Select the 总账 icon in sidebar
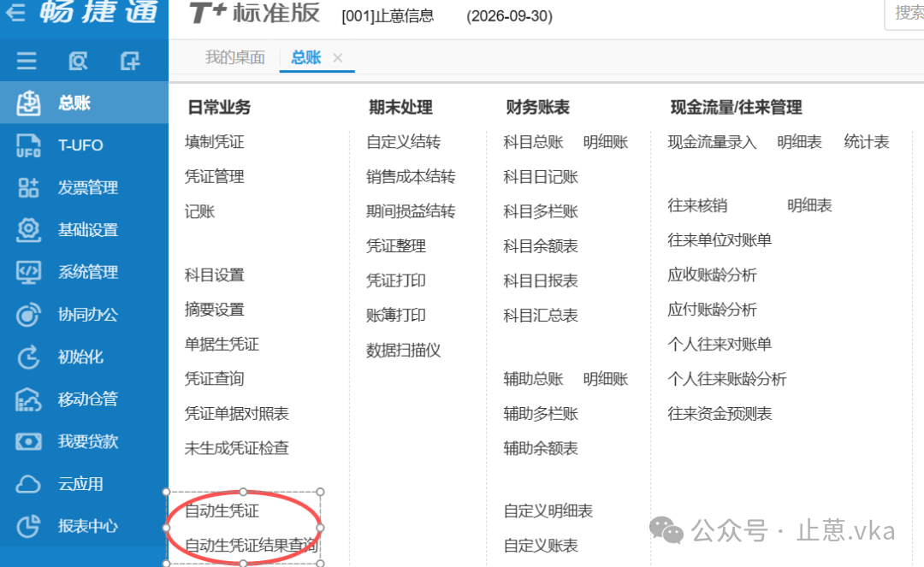 pyautogui.click(x=28, y=103)
